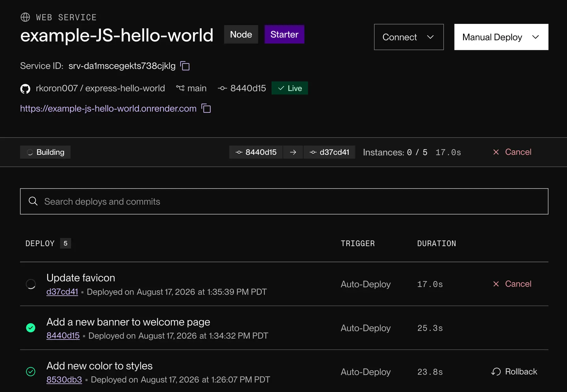Click 17.0s duration on Update favicon row

[430, 284]
